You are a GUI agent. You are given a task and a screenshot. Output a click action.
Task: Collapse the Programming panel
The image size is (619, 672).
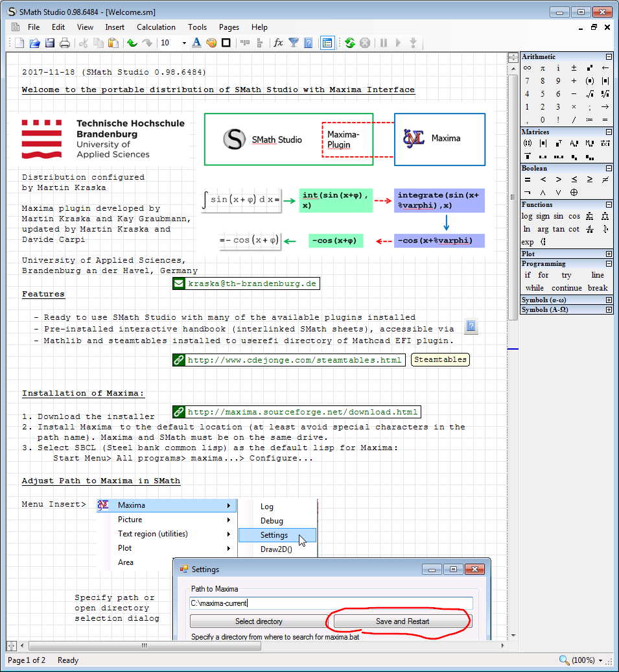tap(609, 263)
